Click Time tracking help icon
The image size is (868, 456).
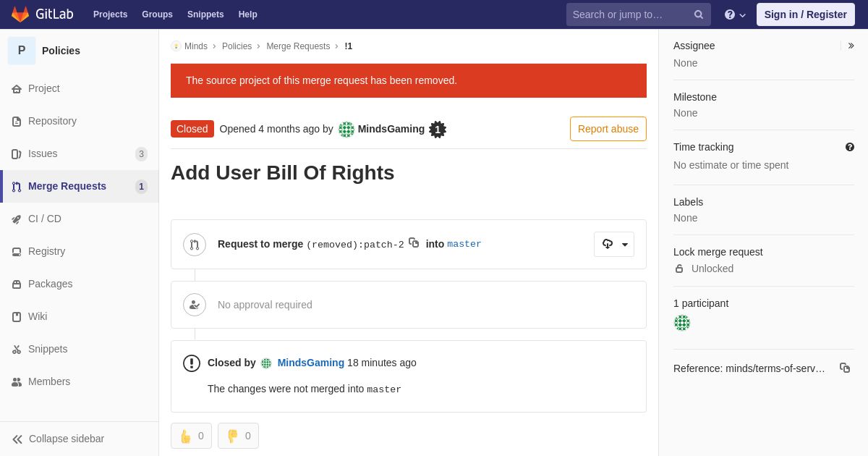(850, 147)
